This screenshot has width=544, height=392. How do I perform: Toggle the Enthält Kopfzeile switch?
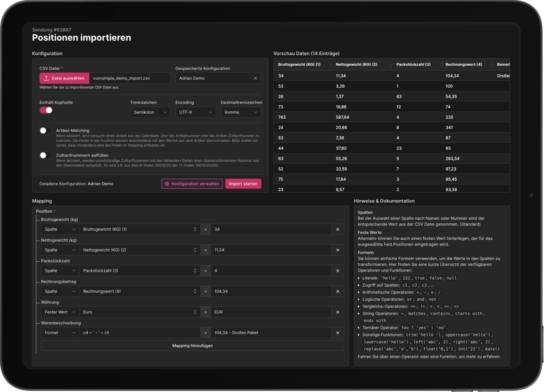(46, 110)
